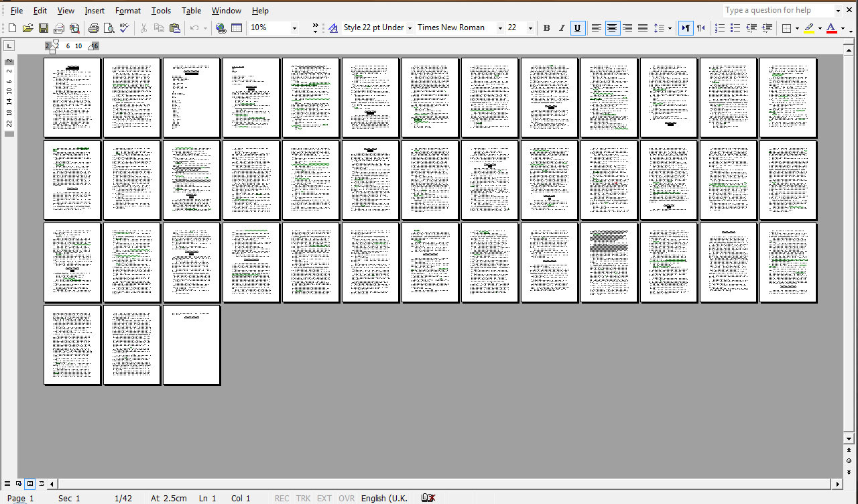Open Print Preview from the toolbar
The width and height of the screenshot is (858, 504).
(109, 28)
